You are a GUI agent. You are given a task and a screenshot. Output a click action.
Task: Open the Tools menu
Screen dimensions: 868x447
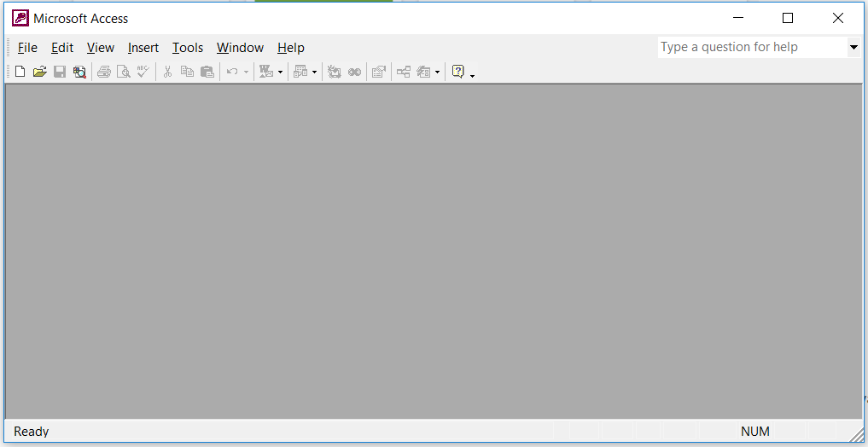[x=188, y=48]
